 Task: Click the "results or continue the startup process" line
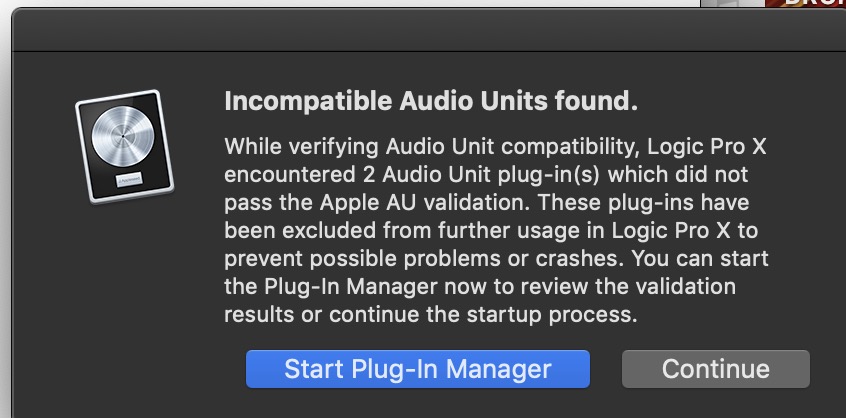click(x=430, y=315)
